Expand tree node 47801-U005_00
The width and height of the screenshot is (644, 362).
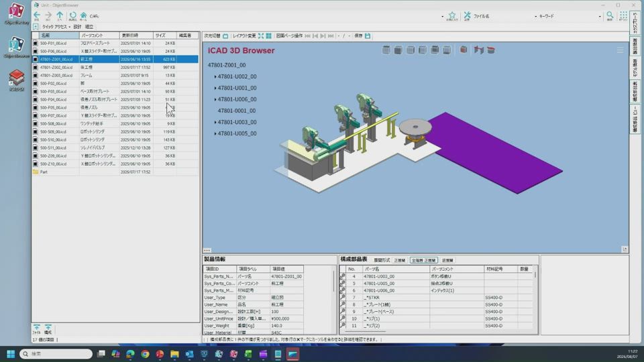[215, 134]
